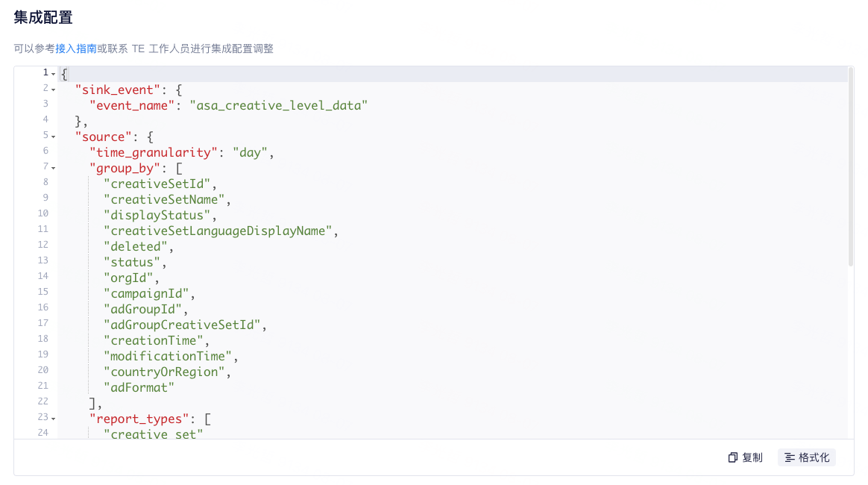Click the "adFormat" entry
The width and height of the screenshot is (868, 485).
pyautogui.click(x=139, y=387)
